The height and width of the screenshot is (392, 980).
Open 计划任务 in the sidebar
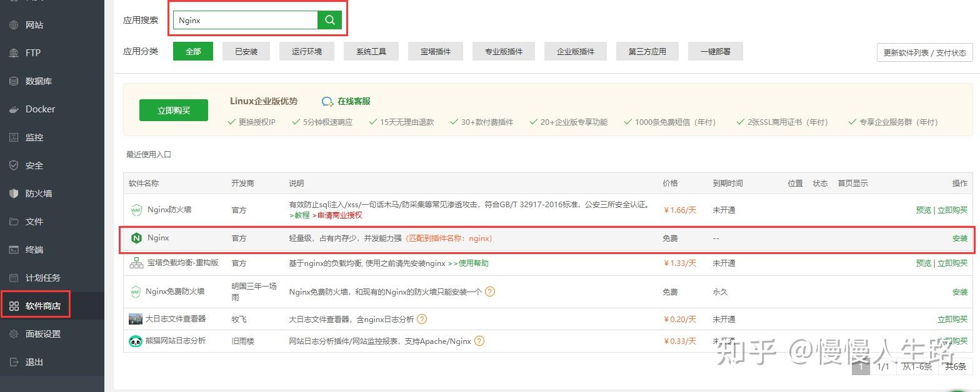43,278
